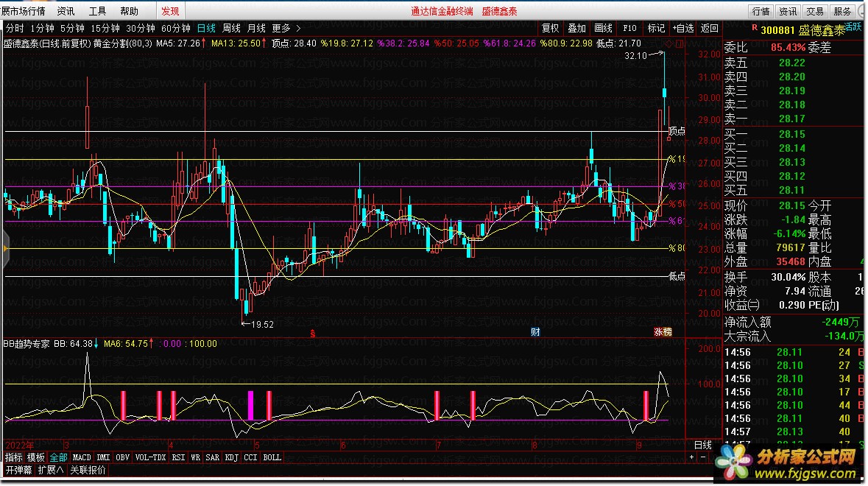
Task: Activate the 画线 drawing tool
Action: 604,28
